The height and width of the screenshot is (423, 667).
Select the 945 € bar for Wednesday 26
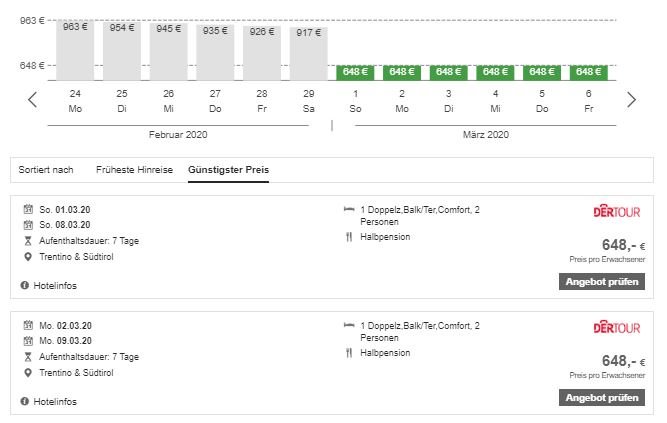click(x=168, y=51)
